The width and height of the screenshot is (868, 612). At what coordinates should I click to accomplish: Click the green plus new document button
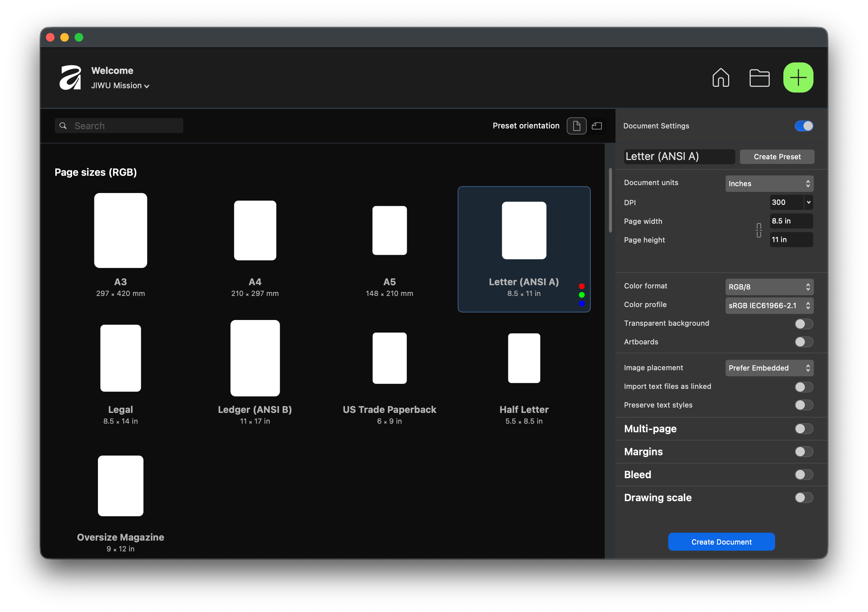[x=798, y=78]
